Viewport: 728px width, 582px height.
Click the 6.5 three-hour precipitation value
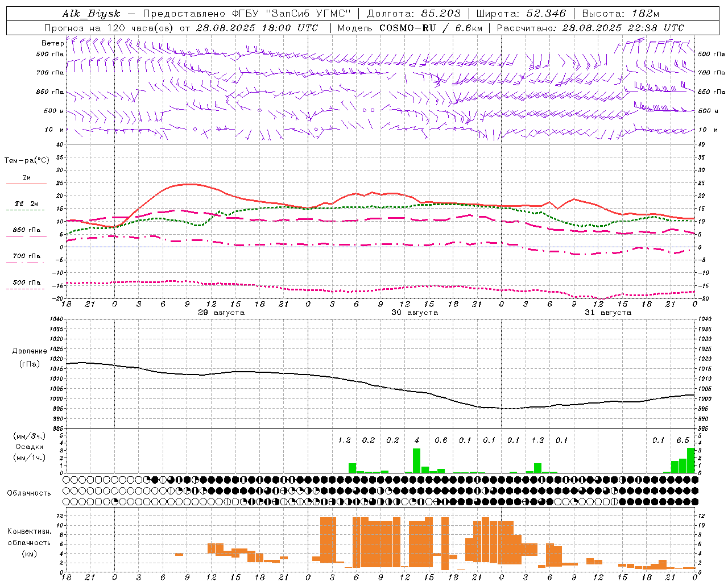[682, 440]
